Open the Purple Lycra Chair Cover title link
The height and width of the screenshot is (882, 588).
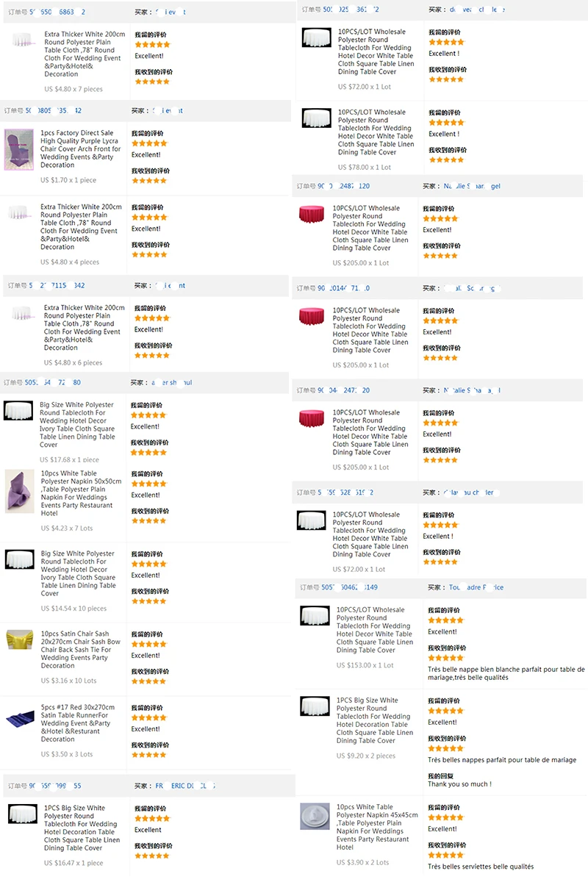pos(80,149)
